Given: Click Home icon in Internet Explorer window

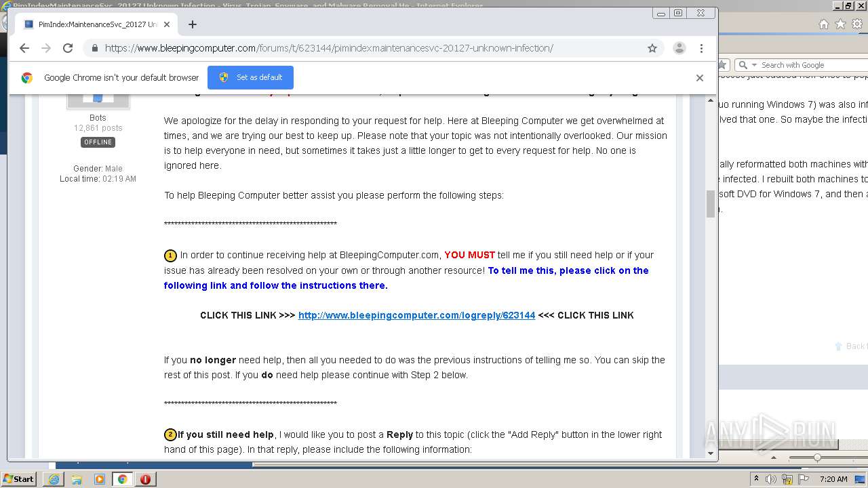Looking at the screenshot, I should click(x=823, y=24).
